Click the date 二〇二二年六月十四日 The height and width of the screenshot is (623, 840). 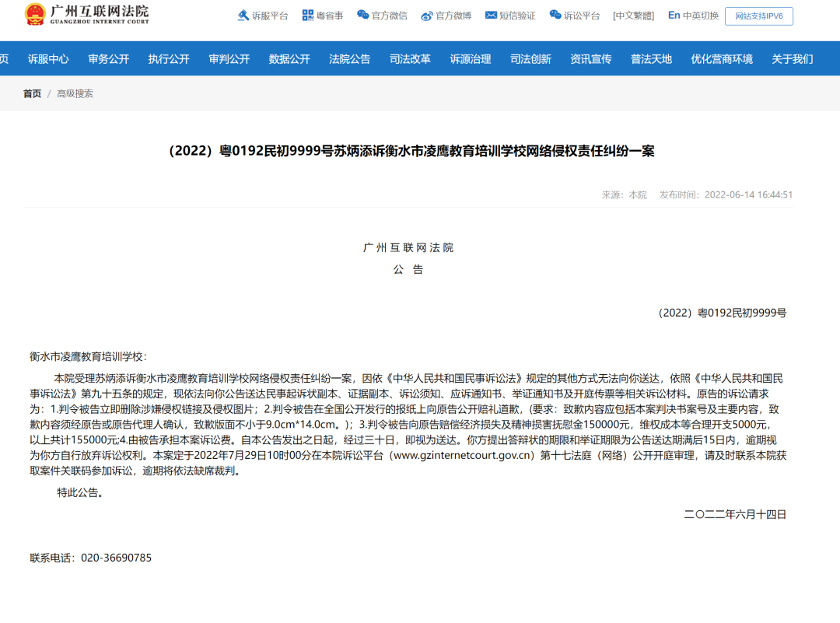pos(735,515)
